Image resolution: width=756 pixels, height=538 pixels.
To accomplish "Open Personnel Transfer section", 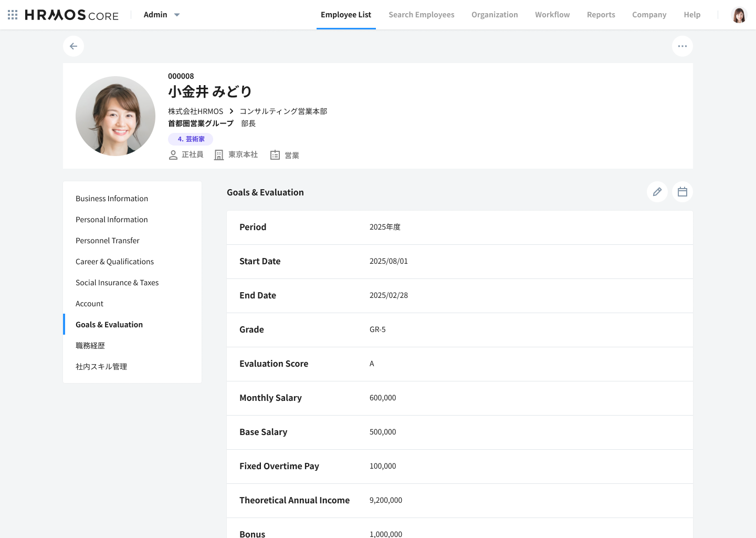I will pos(108,241).
